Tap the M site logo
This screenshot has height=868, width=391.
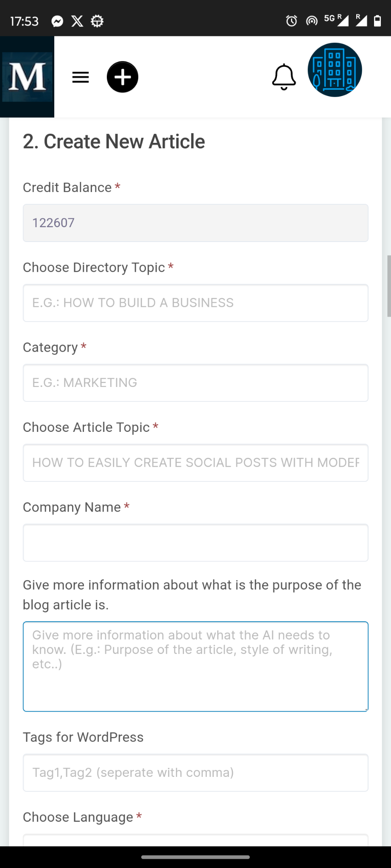pyautogui.click(x=27, y=77)
